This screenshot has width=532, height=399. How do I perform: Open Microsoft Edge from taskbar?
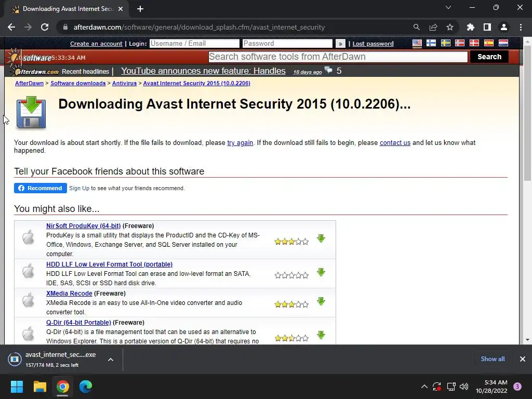coord(86,387)
